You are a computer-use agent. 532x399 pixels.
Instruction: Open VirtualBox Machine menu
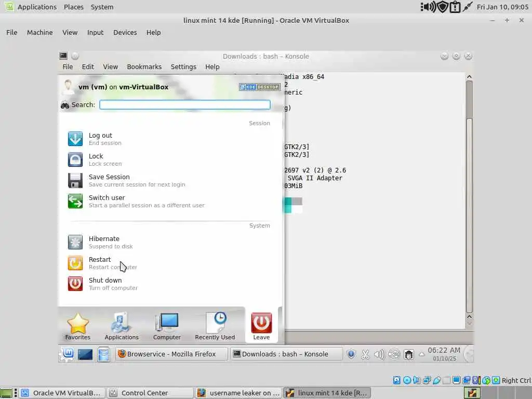[x=39, y=33]
